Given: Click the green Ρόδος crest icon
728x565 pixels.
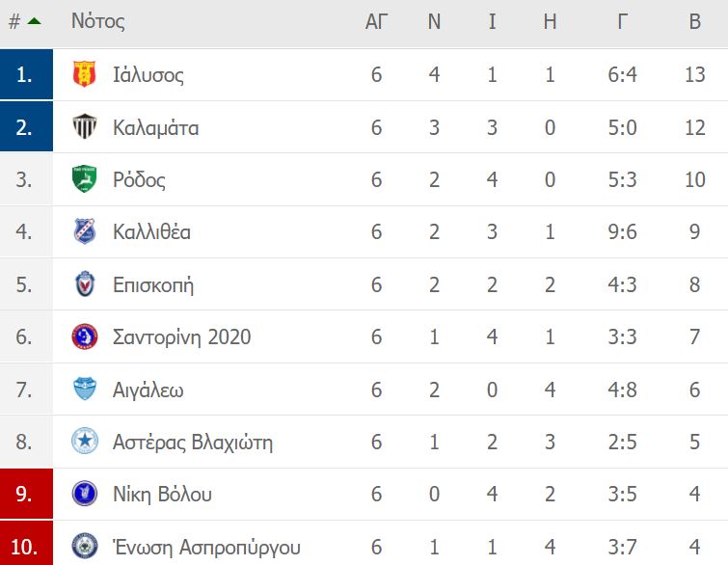Looking at the screenshot, I should pos(85,178).
